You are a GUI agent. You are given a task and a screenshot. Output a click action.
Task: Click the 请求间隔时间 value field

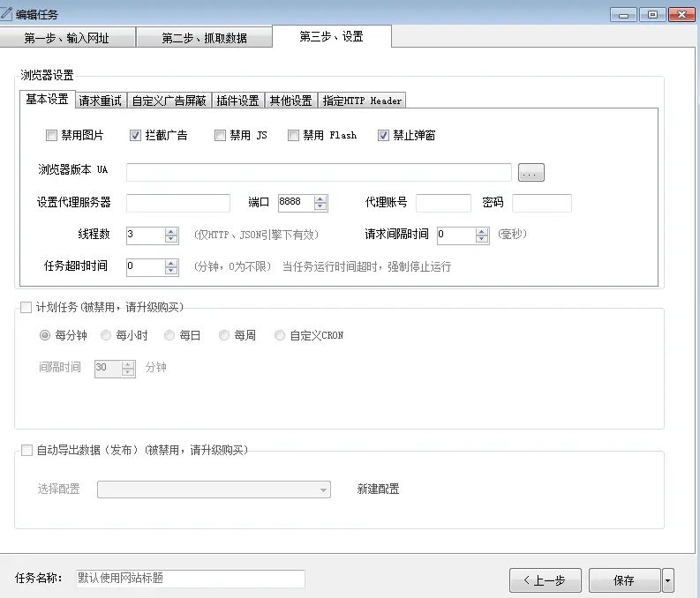(456, 235)
